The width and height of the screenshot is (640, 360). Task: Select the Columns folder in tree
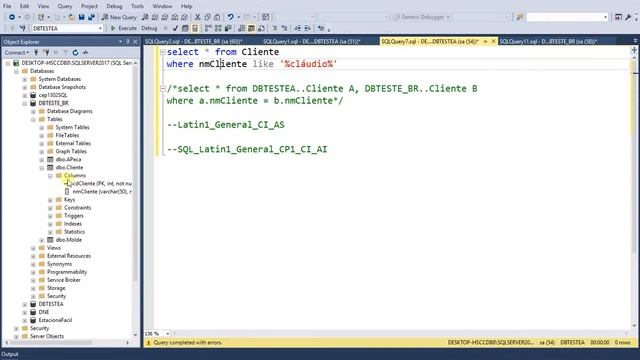pyautogui.click(x=75, y=176)
